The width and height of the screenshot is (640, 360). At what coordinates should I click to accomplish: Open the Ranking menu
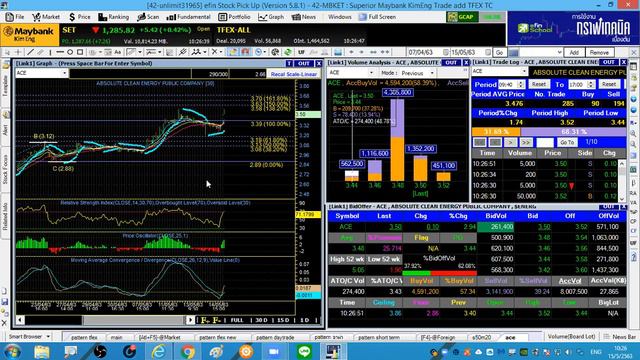pos(114,17)
